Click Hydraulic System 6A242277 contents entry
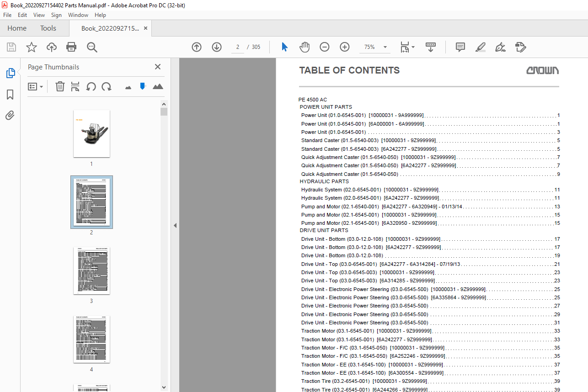 pyautogui.click(x=430, y=198)
